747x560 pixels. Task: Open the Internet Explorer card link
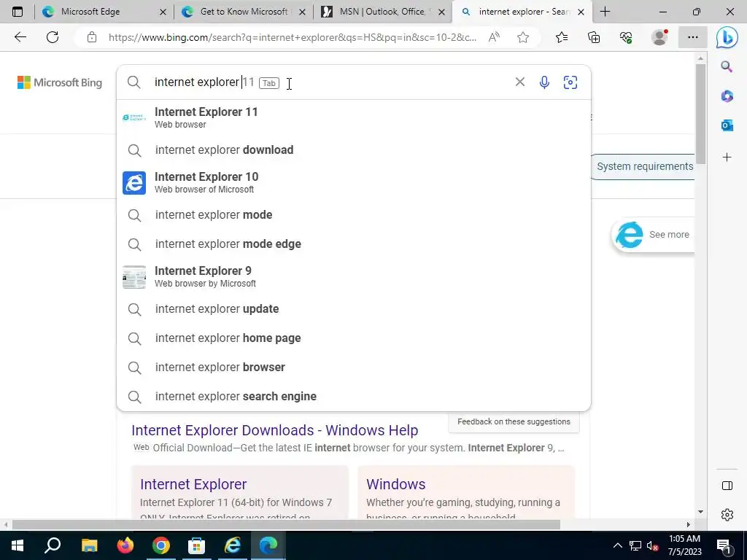[193, 484]
